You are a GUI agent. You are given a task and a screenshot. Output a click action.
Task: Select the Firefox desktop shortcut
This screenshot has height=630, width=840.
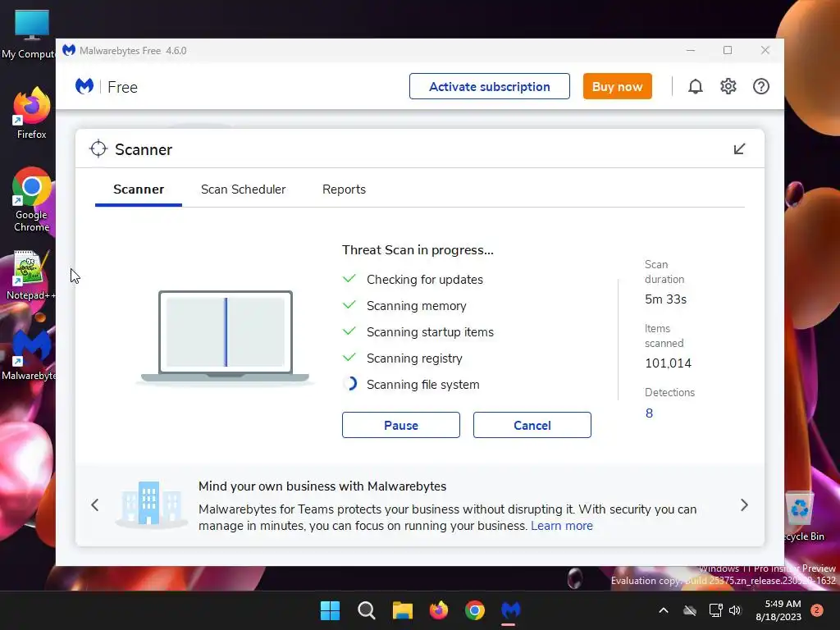pos(31,113)
